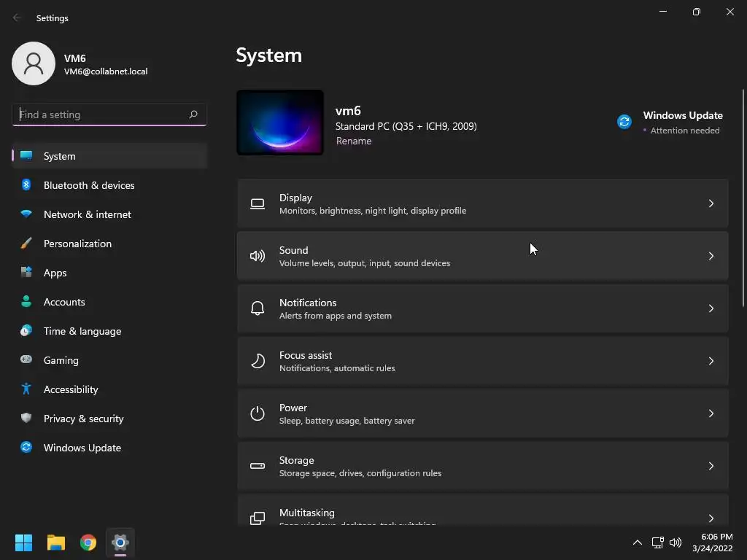Image resolution: width=747 pixels, height=560 pixels.
Task: Select Bluetooth & devices in the sidebar
Action: [x=109, y=185]
